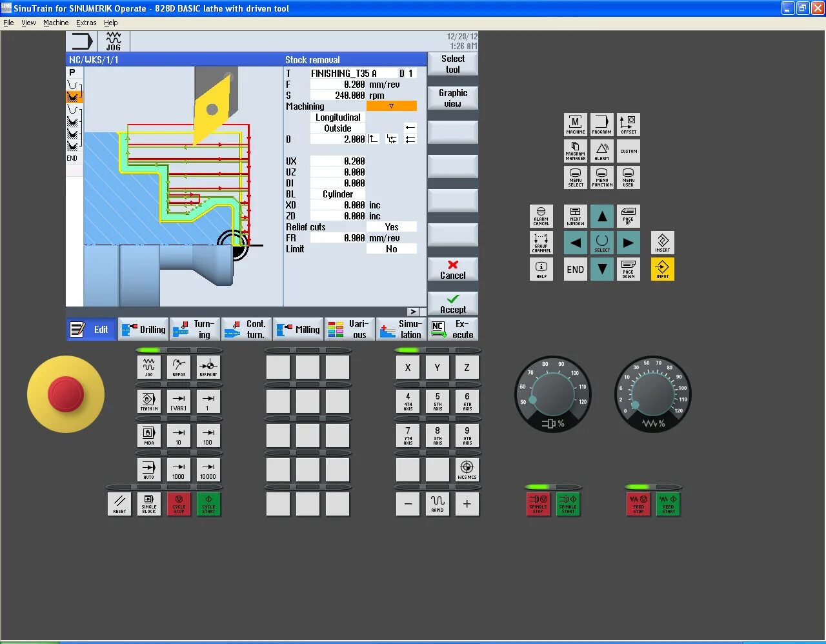Expand softkey bar with right arrow
The width and height of the screenshot is (826, 644).
coord(413,312)
